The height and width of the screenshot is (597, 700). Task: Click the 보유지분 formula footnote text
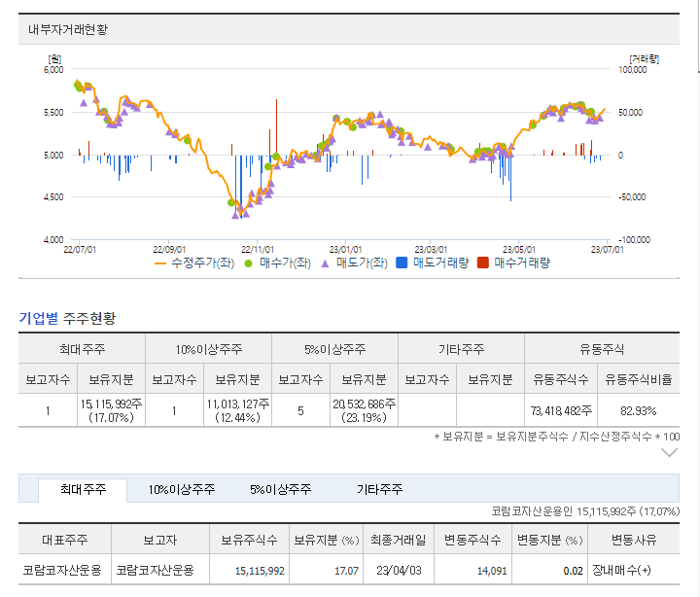coord(557,437)
